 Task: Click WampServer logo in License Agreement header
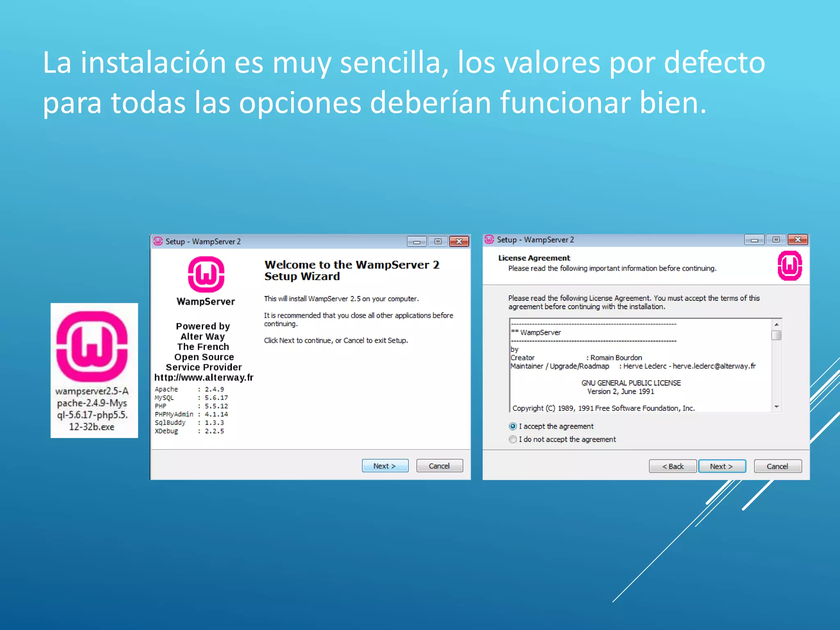click(x=790, y=266)
